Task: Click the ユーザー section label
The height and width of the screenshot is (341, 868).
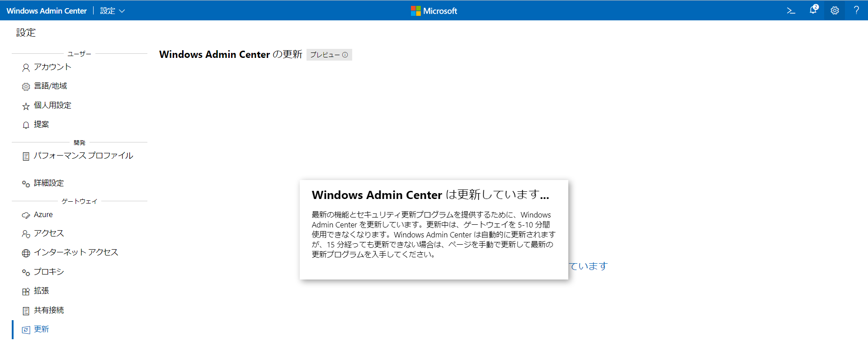Action: [80, 54]
